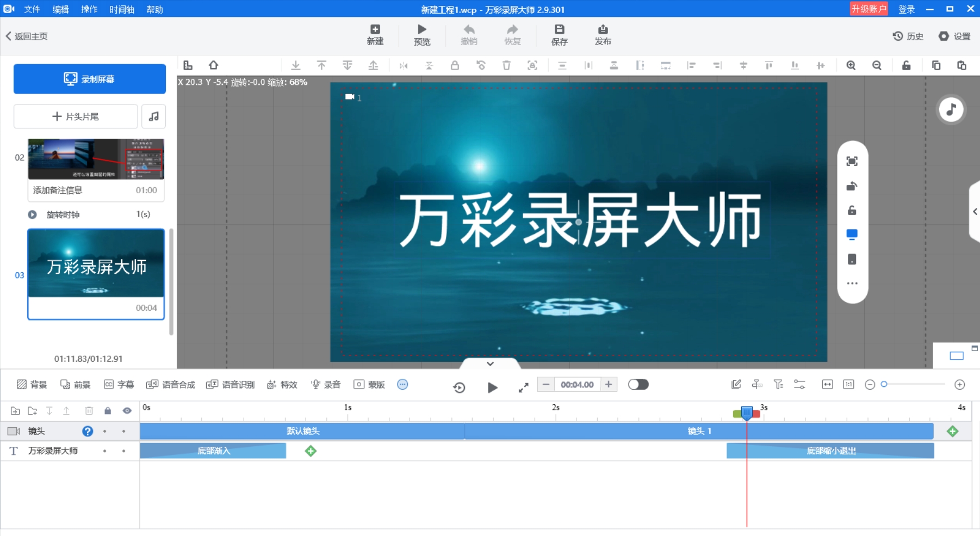Toggle the switch next to the duration field
Image resolution: width=980 pixels, height=536 pixels.
point(638,384)
